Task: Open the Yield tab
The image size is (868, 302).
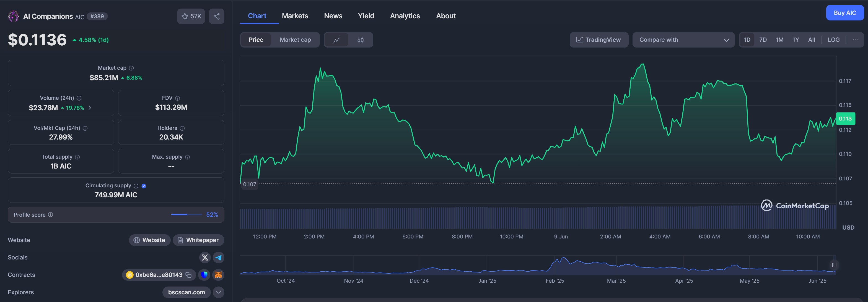Action: click(366, 16)
